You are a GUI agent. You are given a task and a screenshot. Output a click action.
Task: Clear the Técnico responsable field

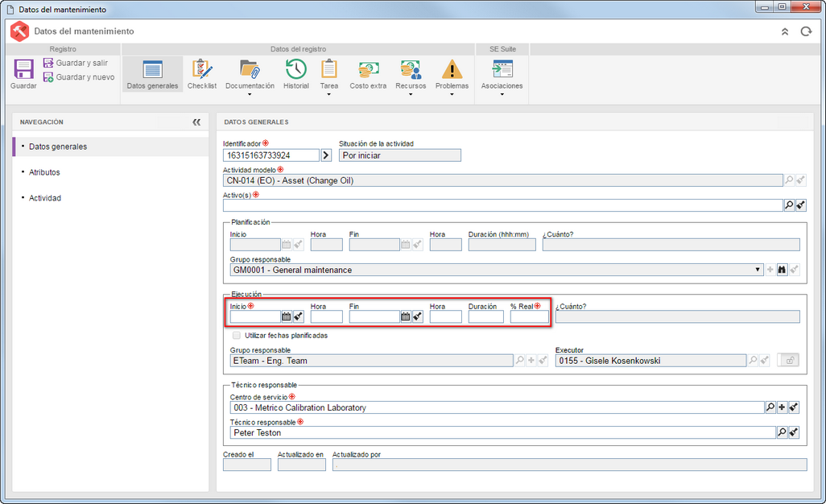pyautogui.click(x=794, y=432)
